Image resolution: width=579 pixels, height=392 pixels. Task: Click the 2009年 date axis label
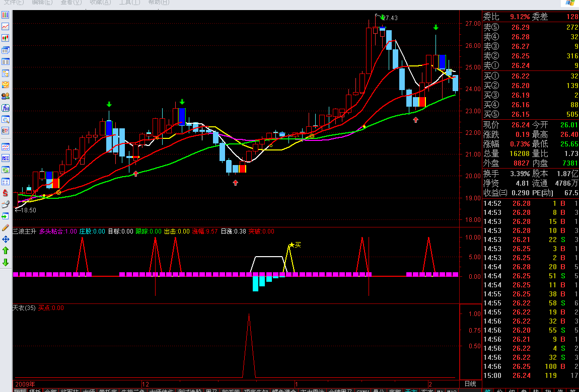(25, 384)
